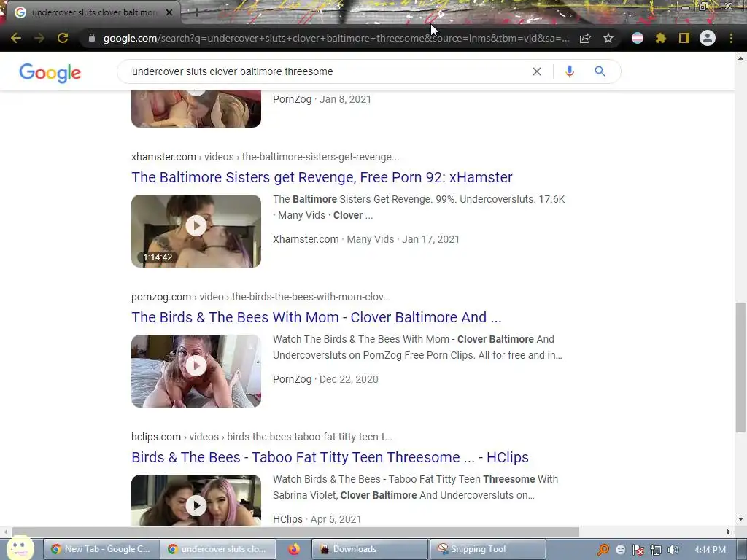Clear the search box with the X icon

[x=537, y=71]
